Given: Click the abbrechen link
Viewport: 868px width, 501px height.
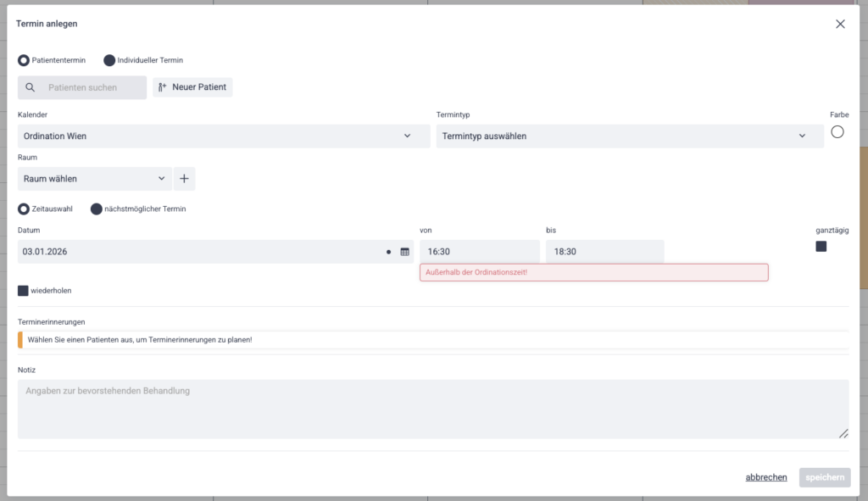Looking at the screenshot, I should (x=765, y=477).
